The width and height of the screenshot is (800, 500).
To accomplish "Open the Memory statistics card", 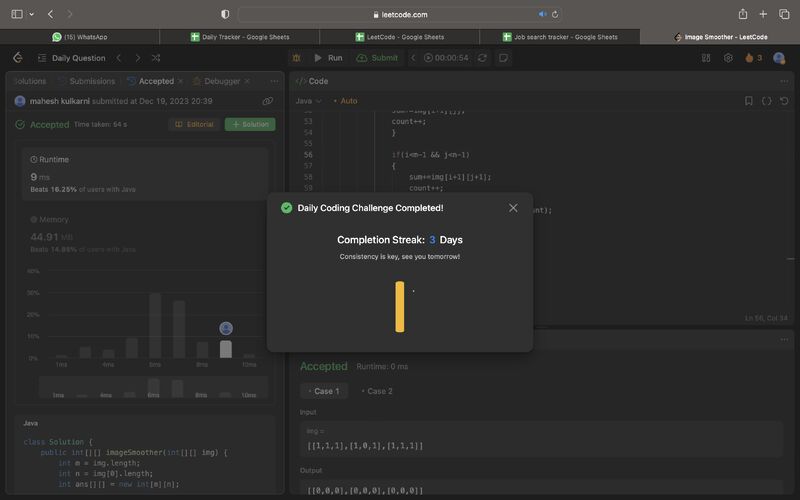I will pyautogui.click(x=145, y=234).
